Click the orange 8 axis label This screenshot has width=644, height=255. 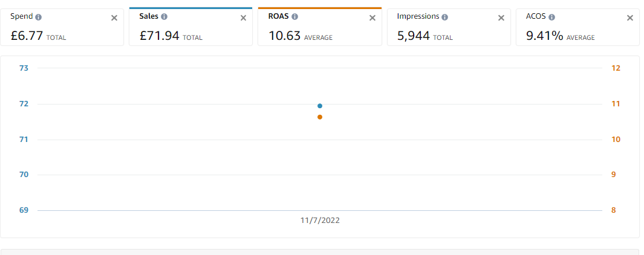click(x=614, y=210)
